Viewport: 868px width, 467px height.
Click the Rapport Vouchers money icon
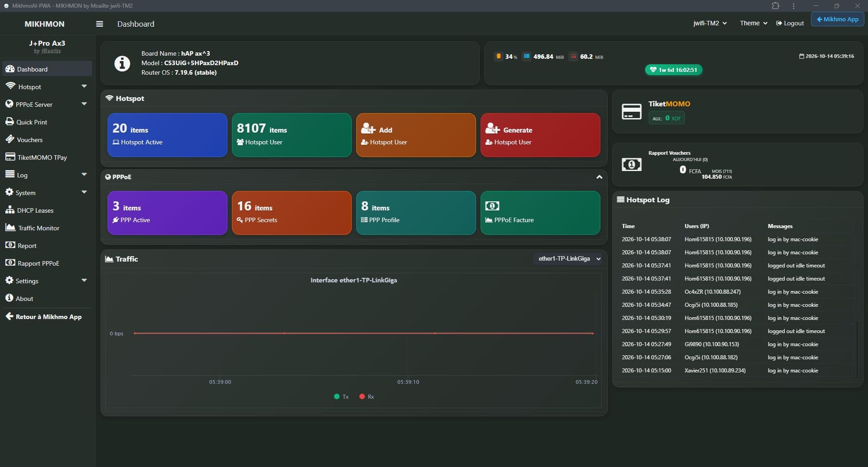[x=632, y=164]
